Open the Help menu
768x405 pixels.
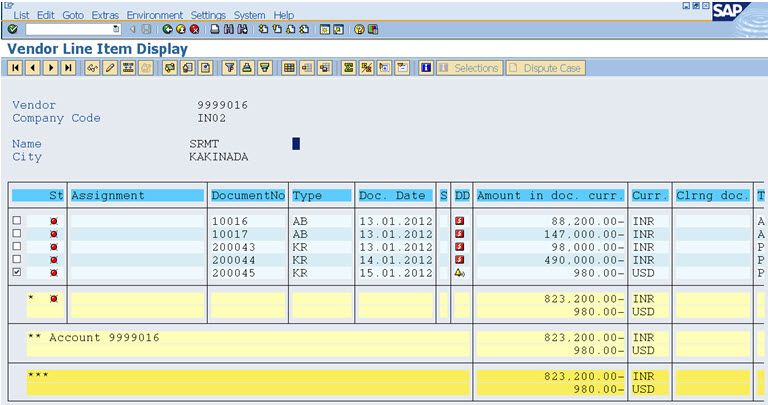[284, 15]
